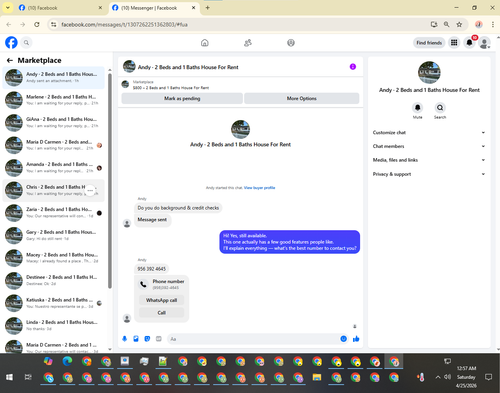The image size is (500, 393).
Task: Click the Marketplace listing thumbnail in the chat header
Action: point(125,84)
